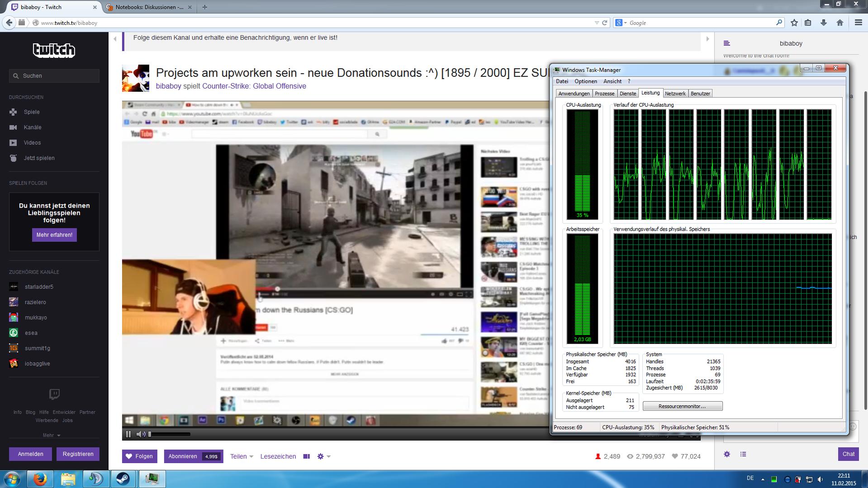Collapse the chat column with the arrow
The image size is (868, 488).
(x=707, y=39)
